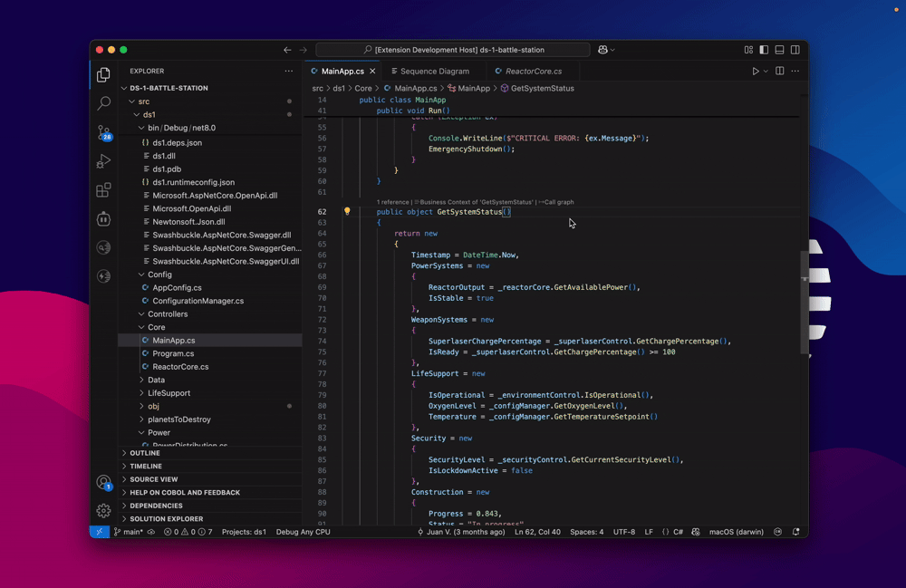Click the lightbulb code action icon
This screenshot has width=906, height=588.
347,212
